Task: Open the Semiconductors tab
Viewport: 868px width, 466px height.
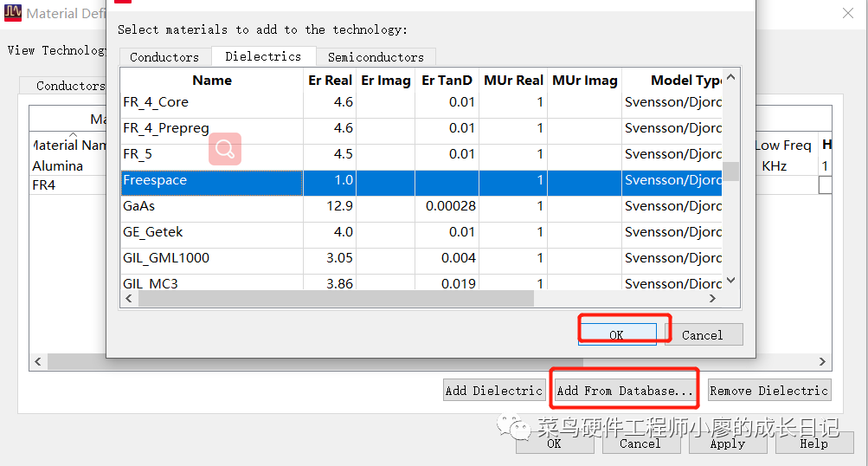Action: (376, 57)
